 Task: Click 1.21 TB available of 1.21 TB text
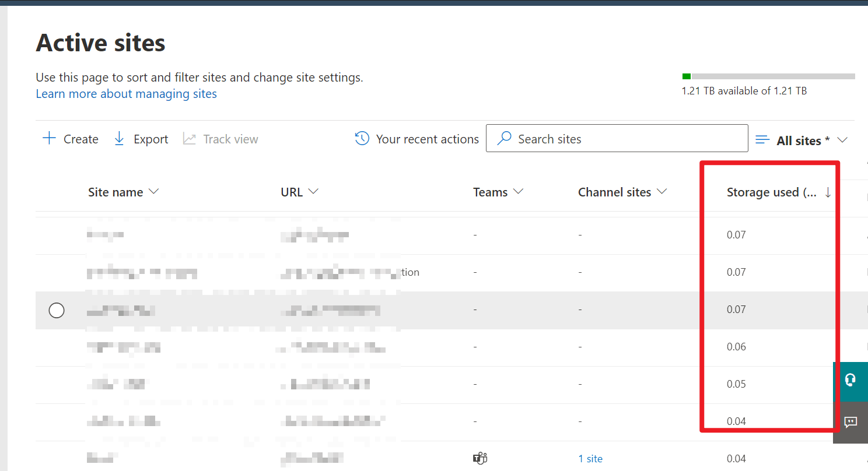(x=744, y=91)
